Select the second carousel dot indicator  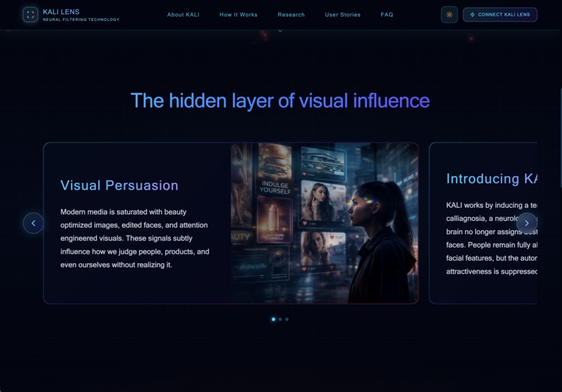click(x=280, y=319)
